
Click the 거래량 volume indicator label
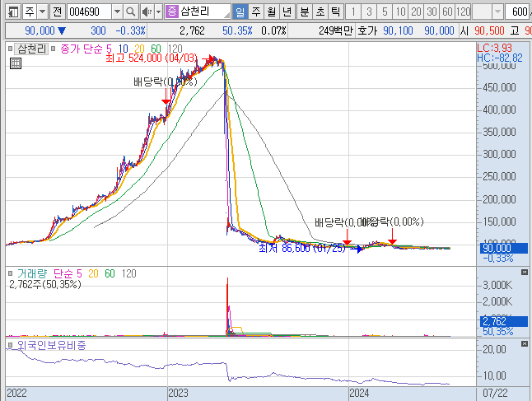tap(32, 273)
